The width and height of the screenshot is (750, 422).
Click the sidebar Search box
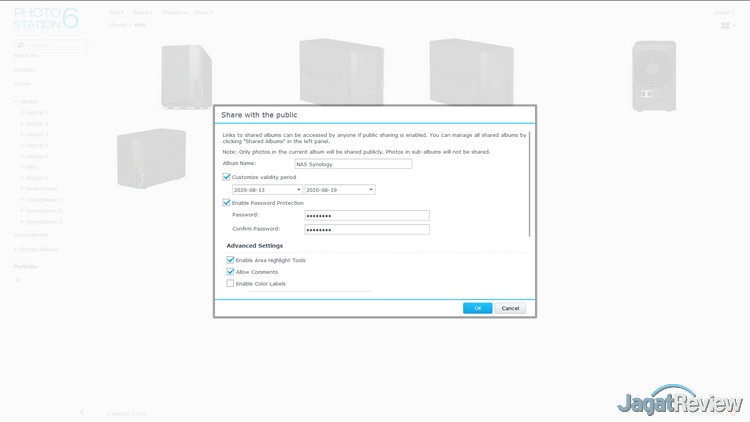point(51,45)
